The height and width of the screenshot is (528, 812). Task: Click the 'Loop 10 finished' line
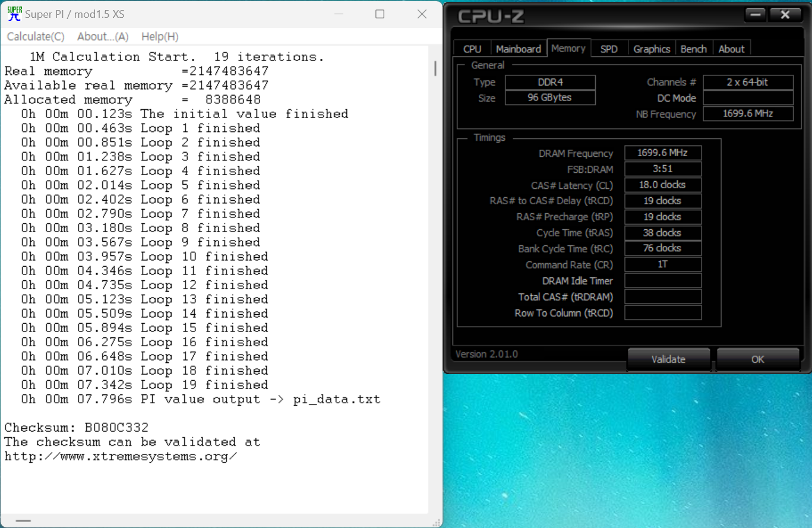click(x=144, y=257)
